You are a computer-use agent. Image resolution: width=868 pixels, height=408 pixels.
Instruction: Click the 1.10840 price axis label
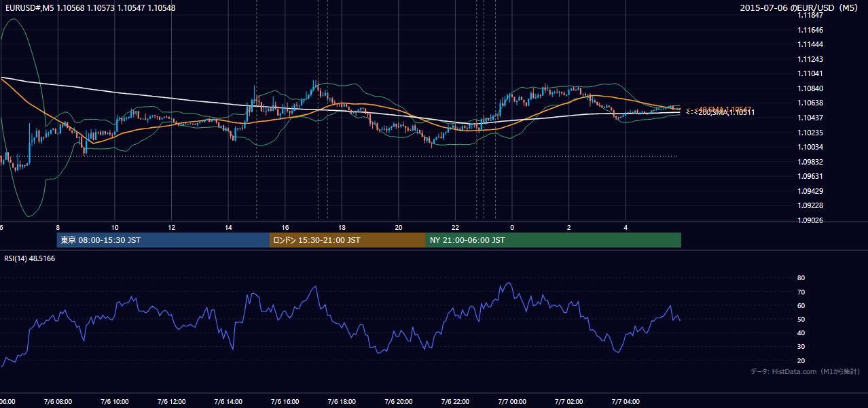[x=810, y=88]
